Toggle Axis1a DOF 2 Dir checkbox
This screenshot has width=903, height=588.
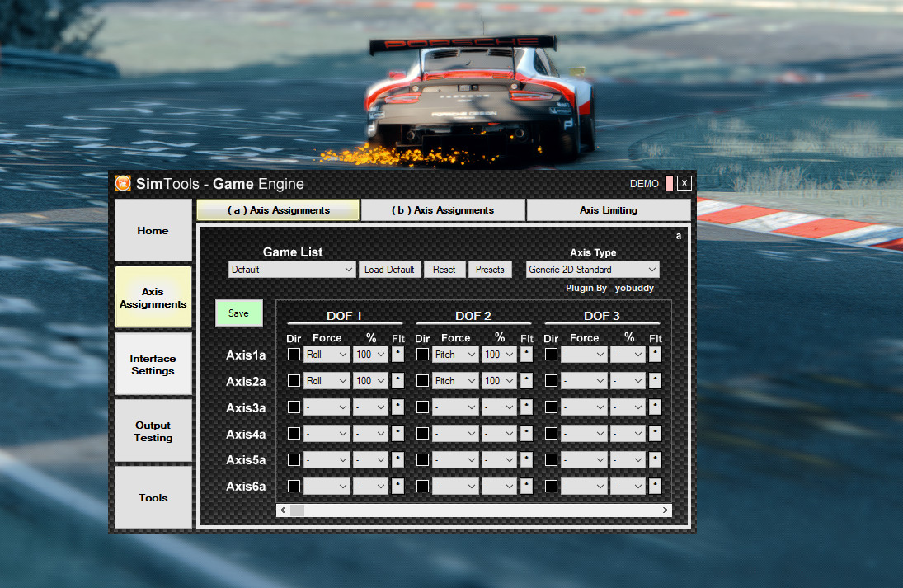pos(423,354)
